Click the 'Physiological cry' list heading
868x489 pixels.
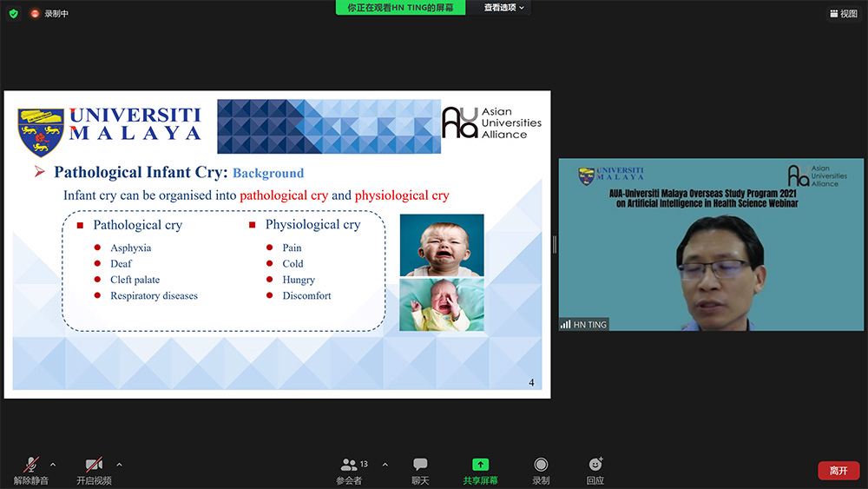pos(312,224)
